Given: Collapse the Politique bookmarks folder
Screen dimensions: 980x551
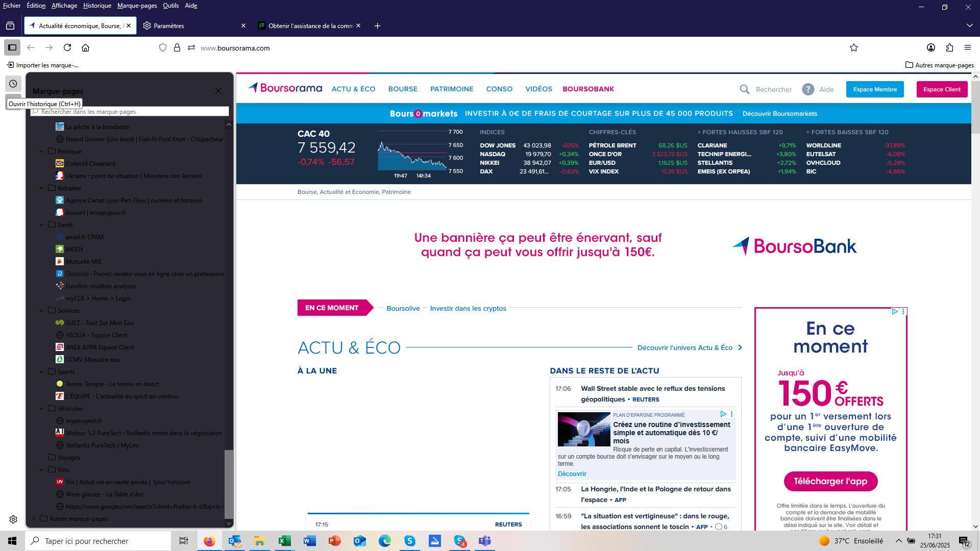Looking at the screenshot, I should pyautogui.click(x=42, y=152).
